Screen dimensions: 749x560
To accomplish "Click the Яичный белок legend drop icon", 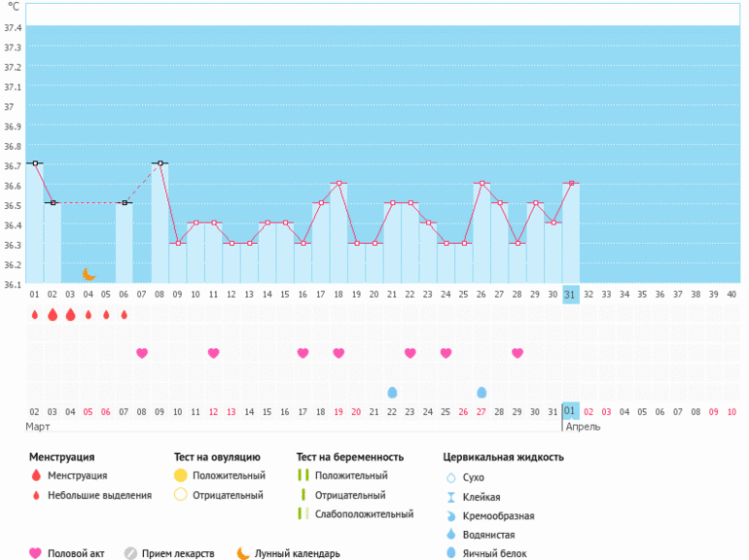I will [449, 553].
